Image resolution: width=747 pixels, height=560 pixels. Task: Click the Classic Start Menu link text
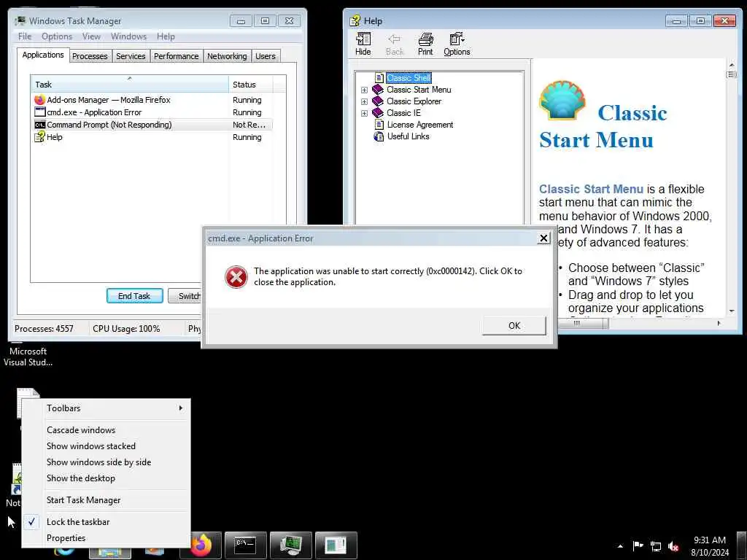[x=591, y=189]
